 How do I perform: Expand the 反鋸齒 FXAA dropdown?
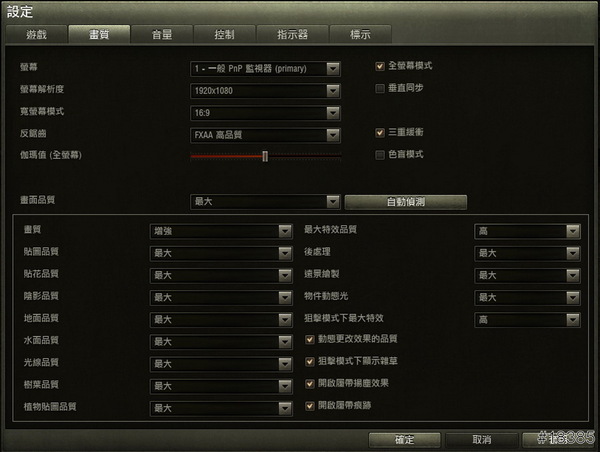pyautogui.click(x=265, y=135)
